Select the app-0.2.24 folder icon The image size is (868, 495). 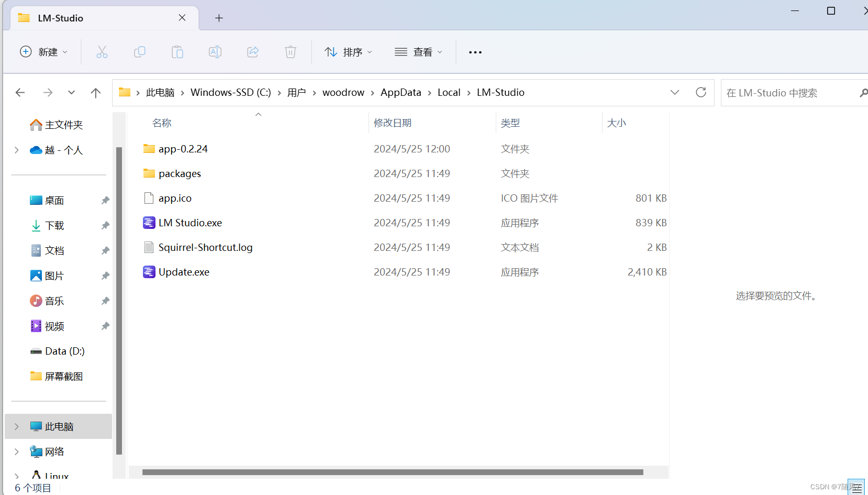click(x=149, y=149)
